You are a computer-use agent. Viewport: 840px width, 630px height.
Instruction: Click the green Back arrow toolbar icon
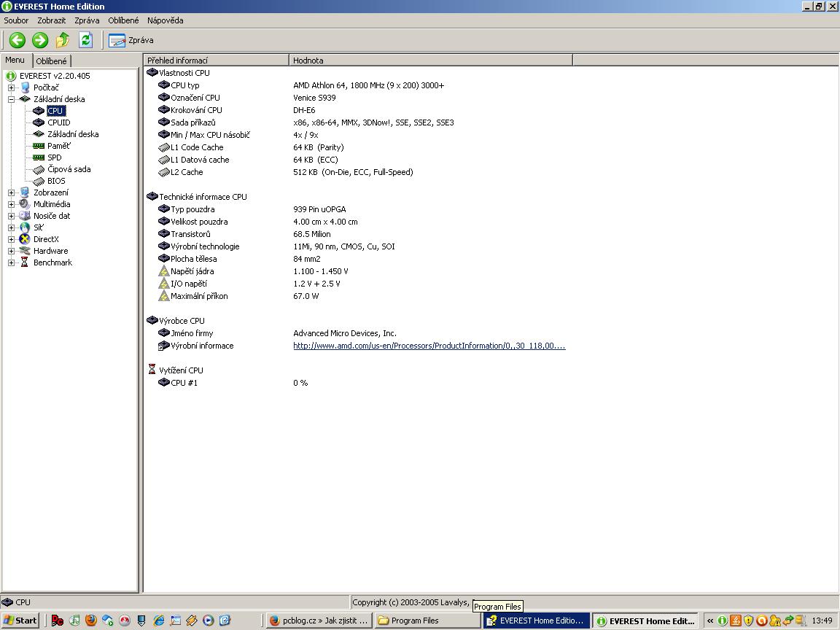17,40
